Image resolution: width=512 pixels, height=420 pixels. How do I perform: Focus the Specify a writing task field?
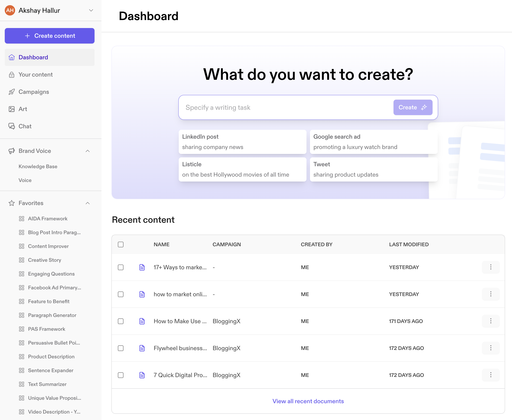point(286,107)
